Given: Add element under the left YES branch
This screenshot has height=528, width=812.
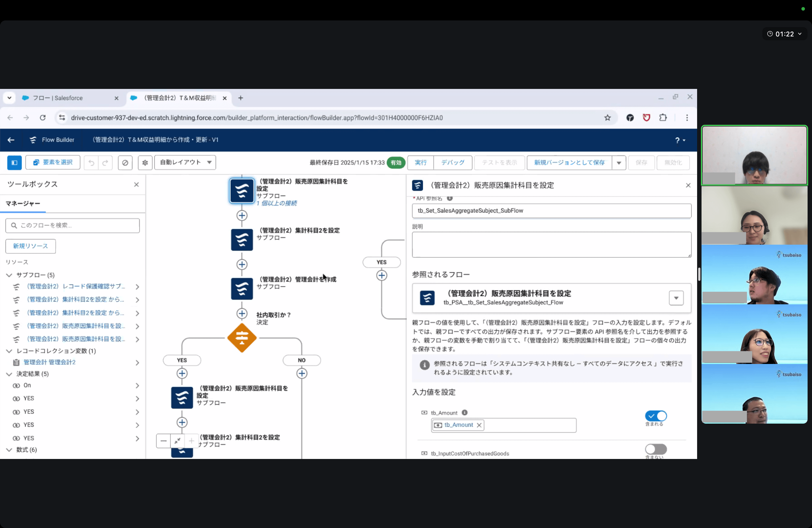Looking at the screenshot, I should pos(182,373).
